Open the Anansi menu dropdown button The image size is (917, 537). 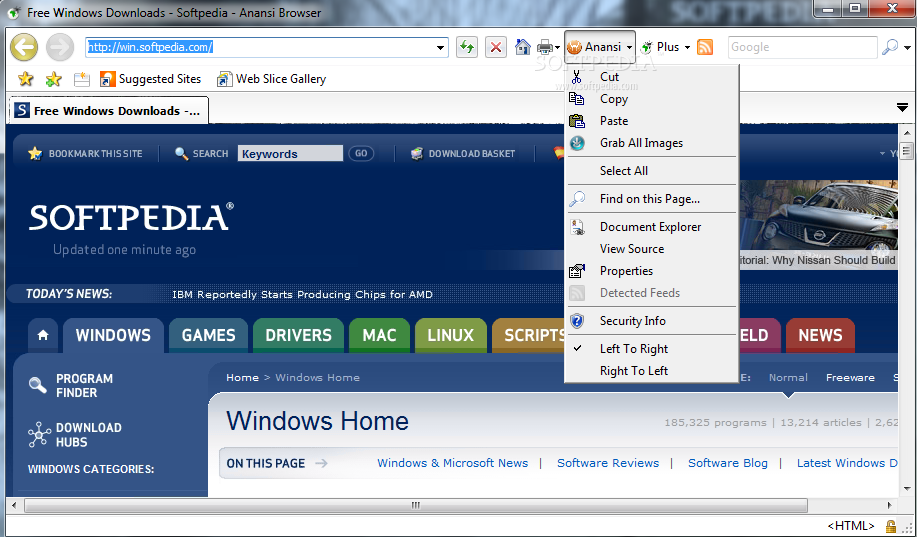(600, 47)
